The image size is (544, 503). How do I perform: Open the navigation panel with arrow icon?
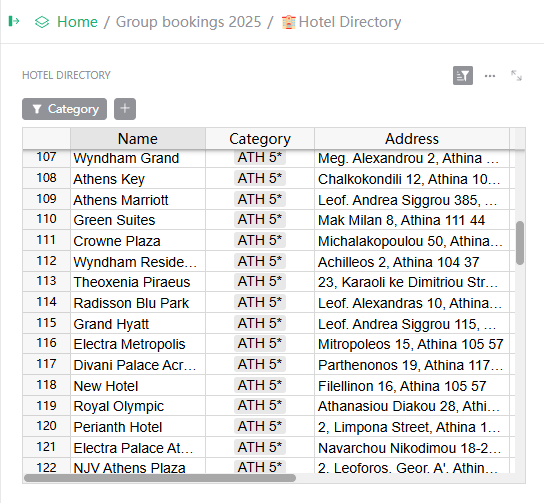click(x=14, y=22)
